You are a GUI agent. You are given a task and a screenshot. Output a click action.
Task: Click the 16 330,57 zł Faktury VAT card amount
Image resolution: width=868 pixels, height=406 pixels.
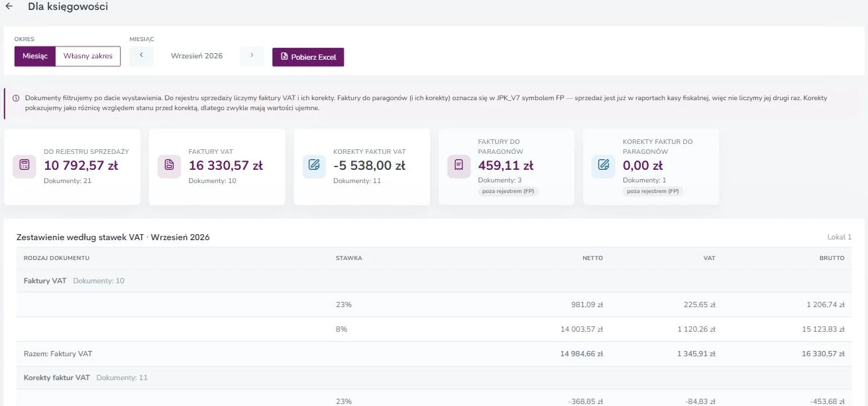[x=226, y=166]
